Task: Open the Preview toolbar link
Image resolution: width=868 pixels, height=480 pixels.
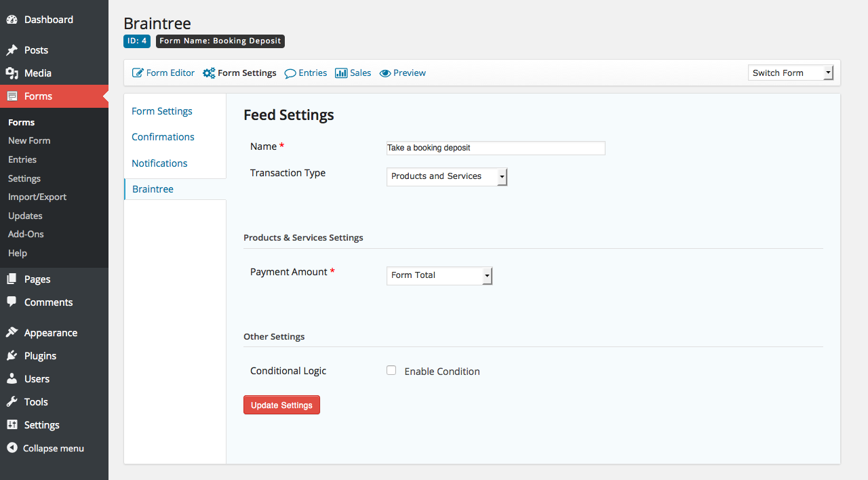Action: point(403,73)
